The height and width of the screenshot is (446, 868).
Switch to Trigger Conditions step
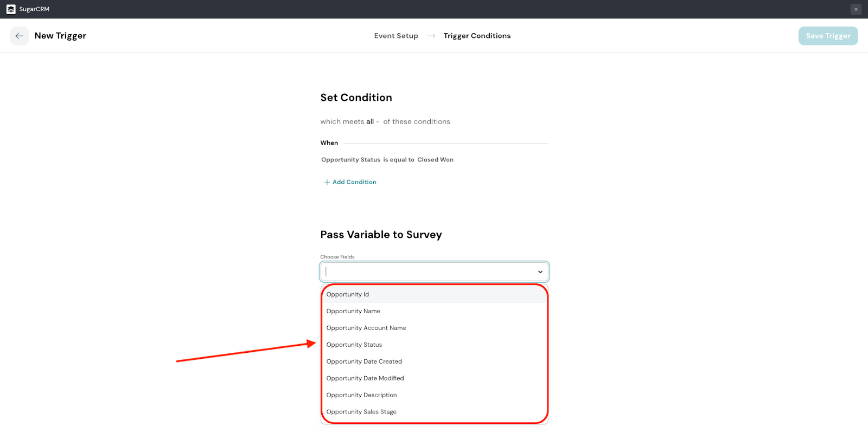click(x=477, y=36)
